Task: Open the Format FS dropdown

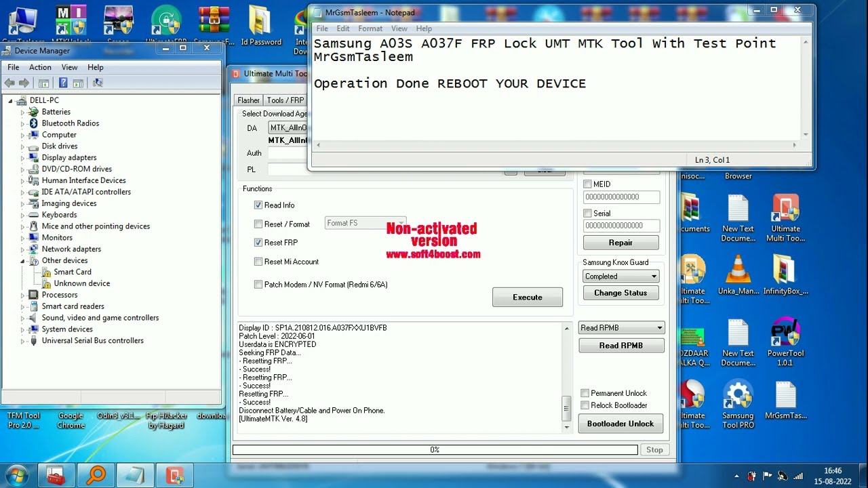Action: tap(365, 223)
